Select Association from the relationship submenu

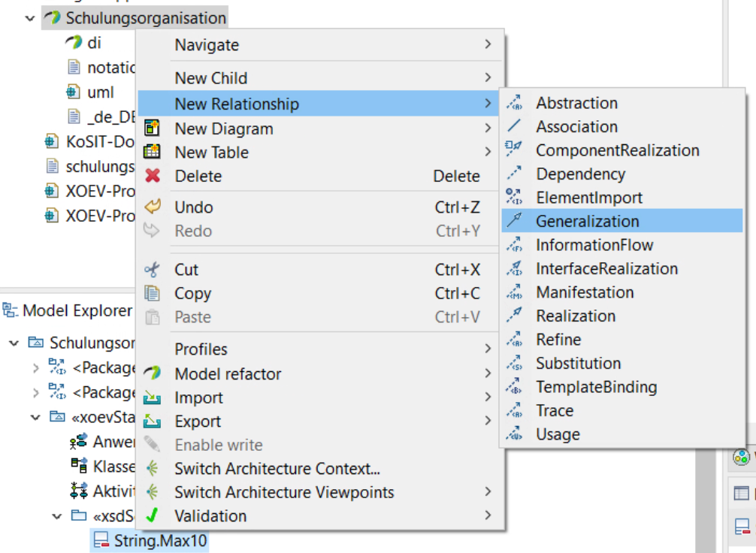622,126
